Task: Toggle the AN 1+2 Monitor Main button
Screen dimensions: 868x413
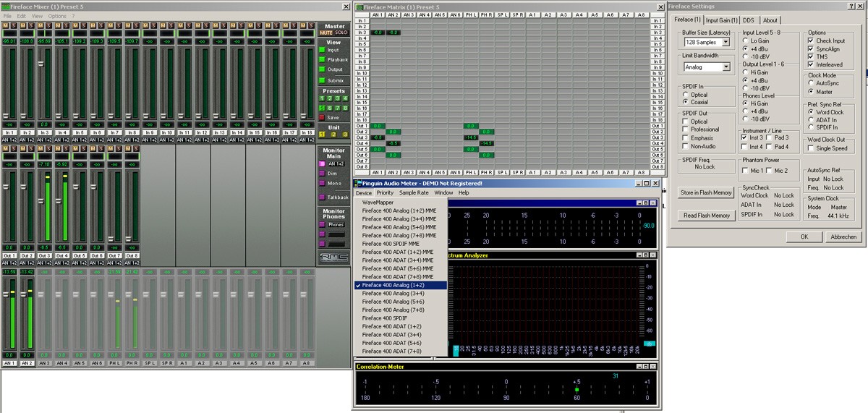Action: tap(323, 164)
